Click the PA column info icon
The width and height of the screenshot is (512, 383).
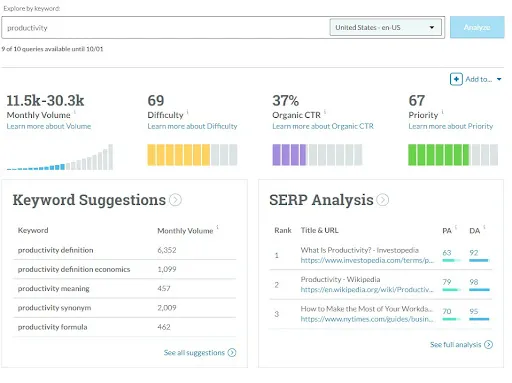tap(456, 227)
